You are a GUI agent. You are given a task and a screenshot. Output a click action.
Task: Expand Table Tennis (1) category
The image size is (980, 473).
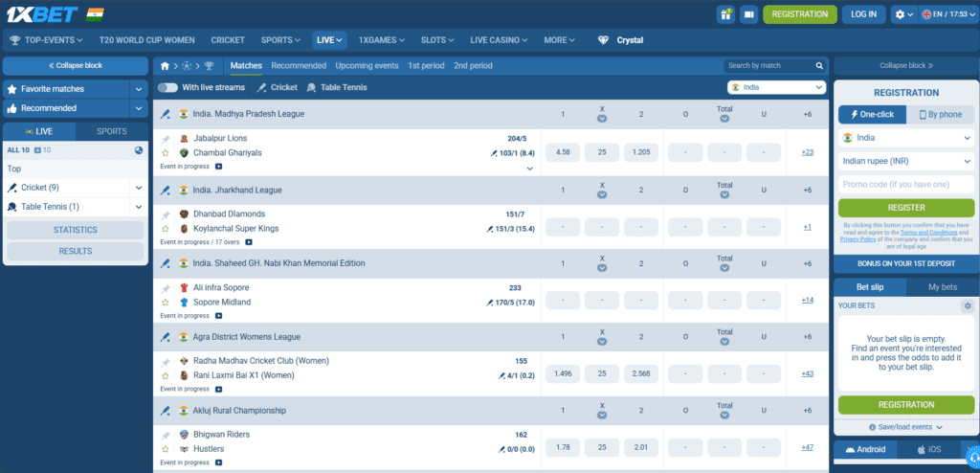click(x=139, y=207)
